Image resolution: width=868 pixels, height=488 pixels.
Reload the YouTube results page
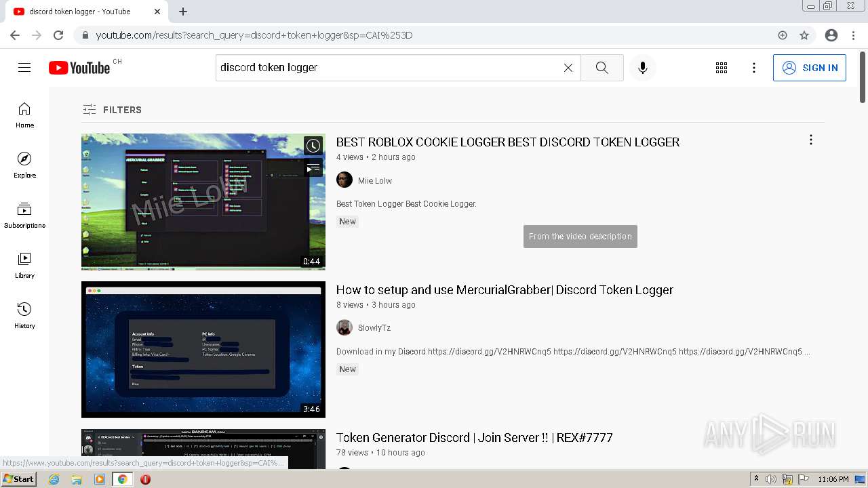(x=58, y=35)
